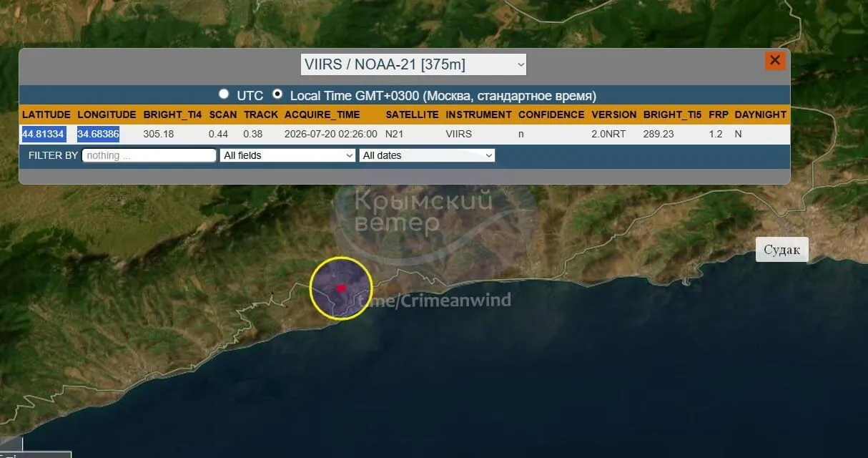Click the DAYNIGHT value N
Image resolution: width=868 pixels, height=458 pixels.
738,134
